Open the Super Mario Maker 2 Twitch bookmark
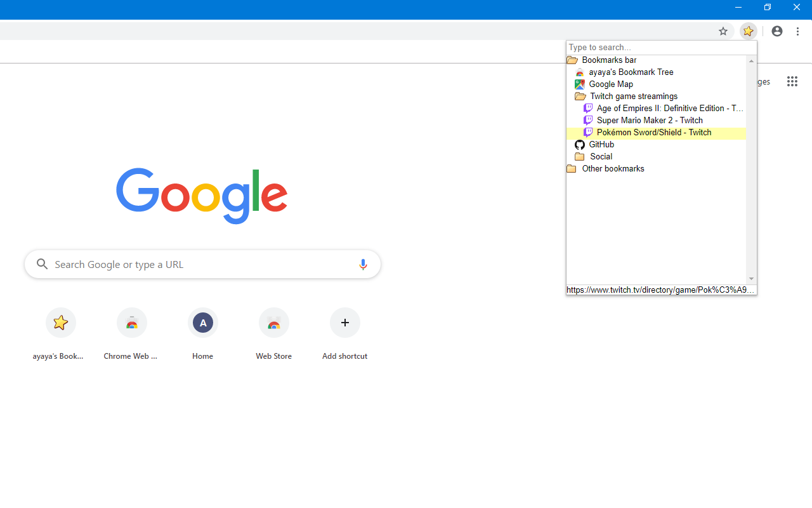This screenshot has height=508, width=812. [x=649, y=120]
